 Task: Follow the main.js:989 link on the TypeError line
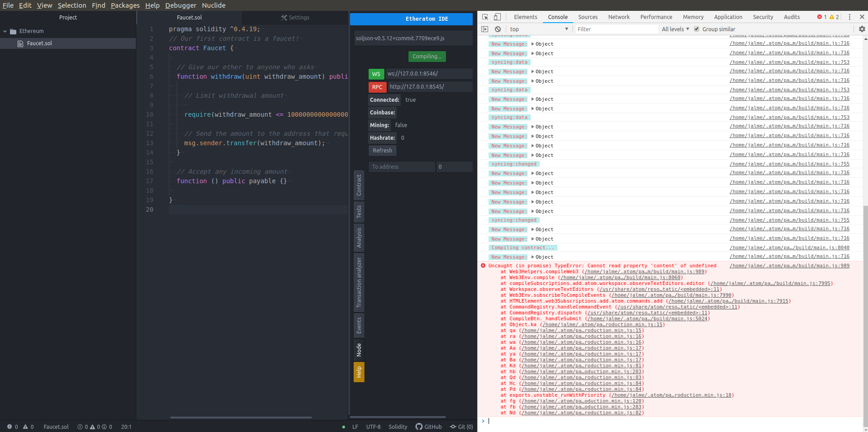790,266
